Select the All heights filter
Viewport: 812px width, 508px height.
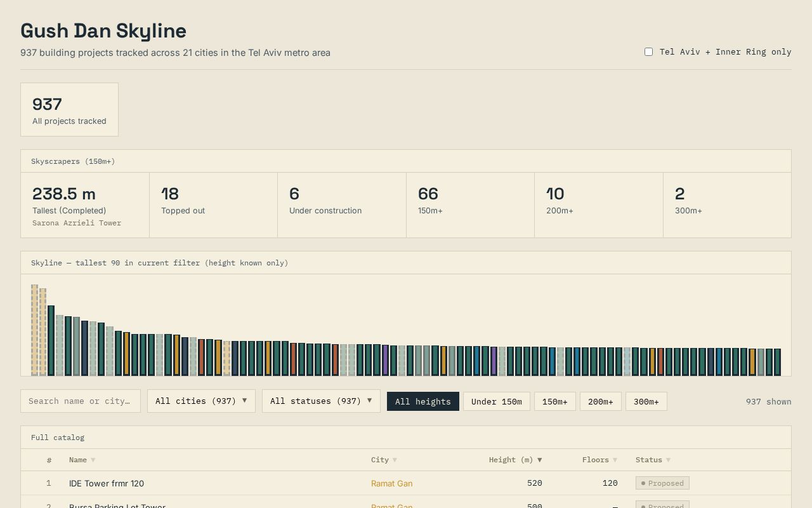point(423,401)
